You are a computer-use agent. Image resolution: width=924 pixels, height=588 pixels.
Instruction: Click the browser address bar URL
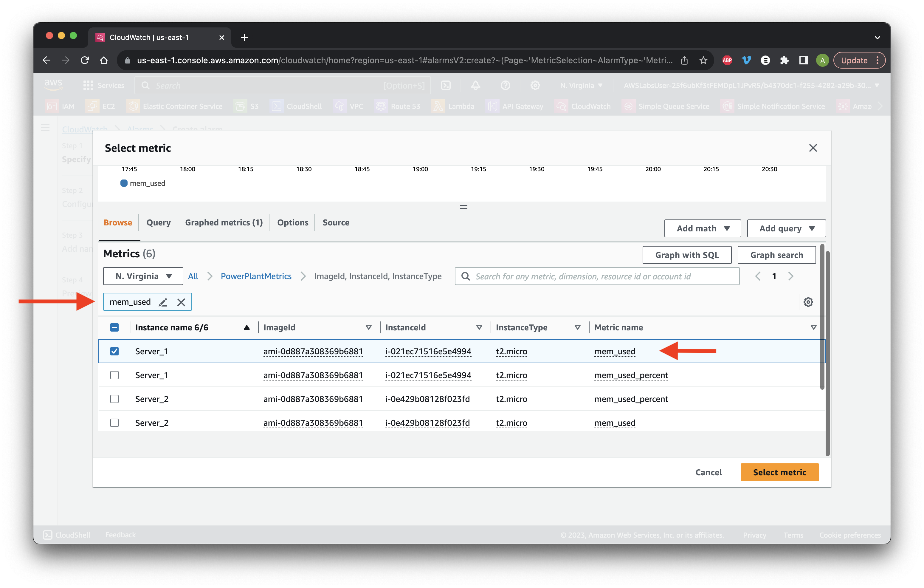click(x=404, y=60)
